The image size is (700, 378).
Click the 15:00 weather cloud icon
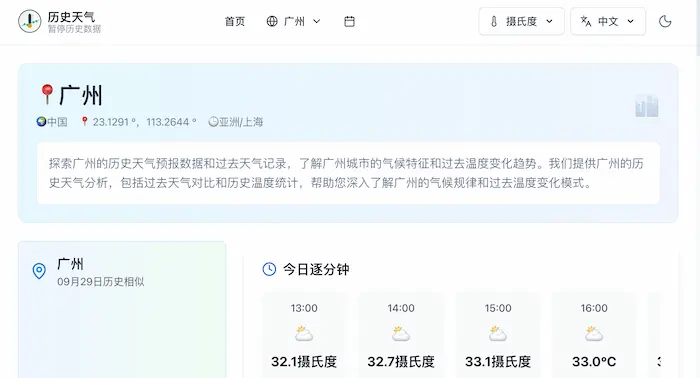498,333
